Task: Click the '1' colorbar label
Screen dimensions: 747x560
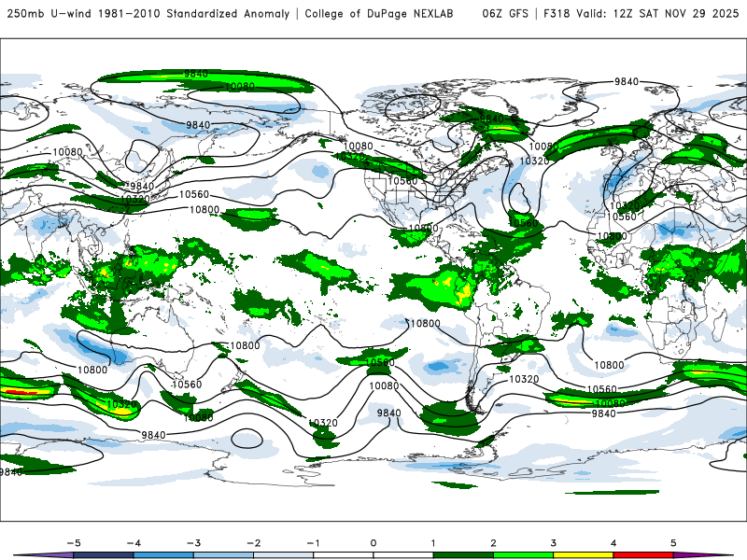Action: point(433,543)
